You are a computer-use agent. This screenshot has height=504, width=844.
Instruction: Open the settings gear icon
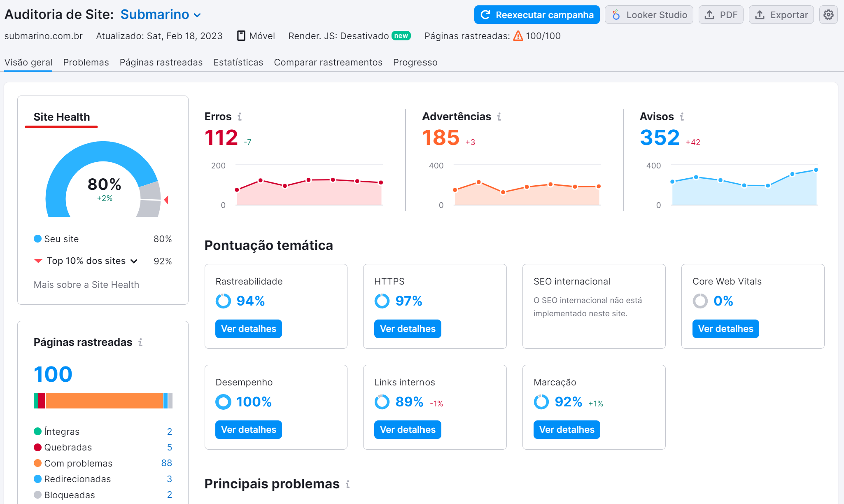(829, 14)
